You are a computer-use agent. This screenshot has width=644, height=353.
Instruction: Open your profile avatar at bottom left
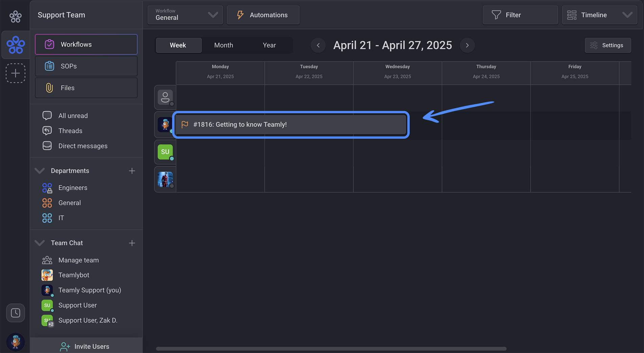point(16,342)
